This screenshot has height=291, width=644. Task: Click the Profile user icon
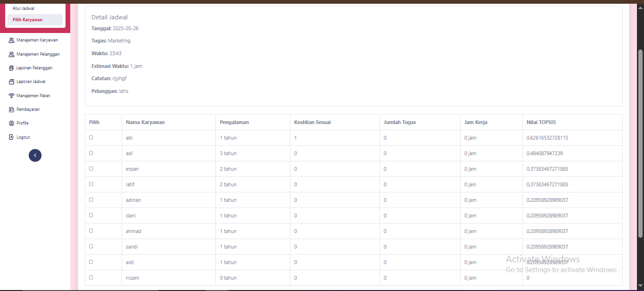click(x=11, y=123)
